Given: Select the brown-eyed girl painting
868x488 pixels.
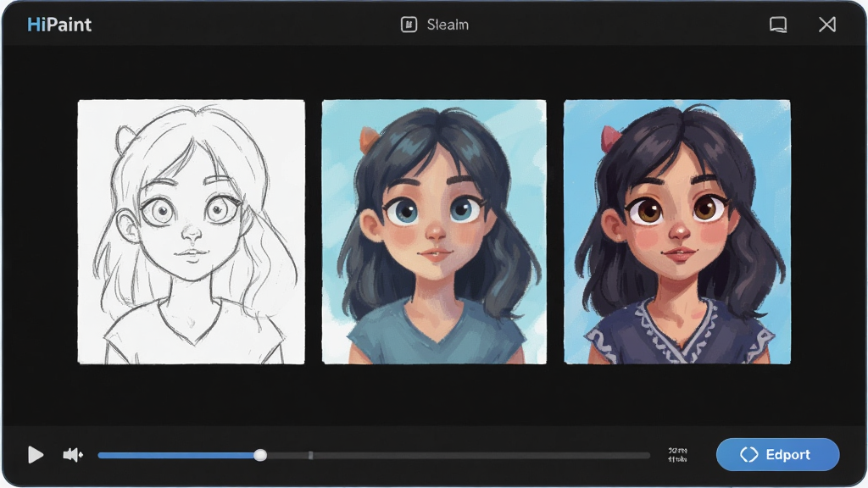Looking at the screenshot, I should click(x=677, y=232).
